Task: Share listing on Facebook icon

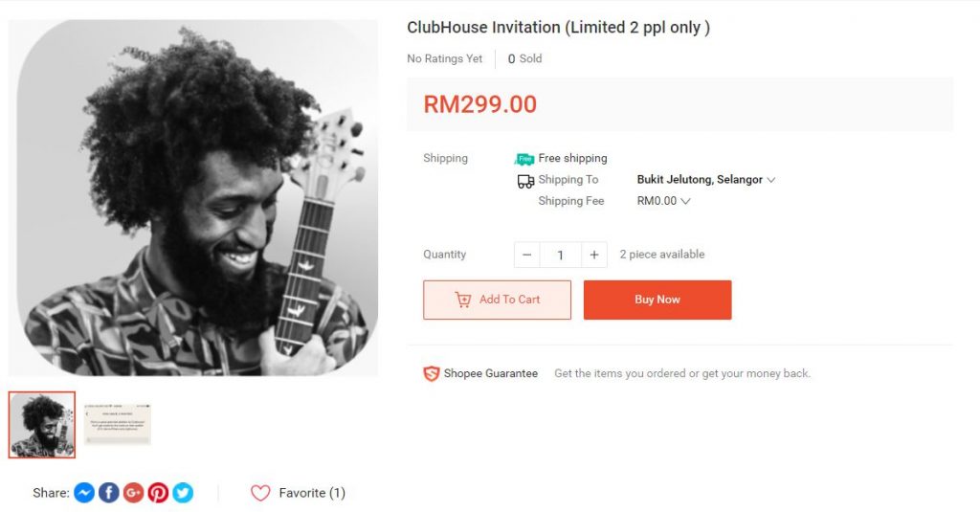Action: [x=109, y=493]
